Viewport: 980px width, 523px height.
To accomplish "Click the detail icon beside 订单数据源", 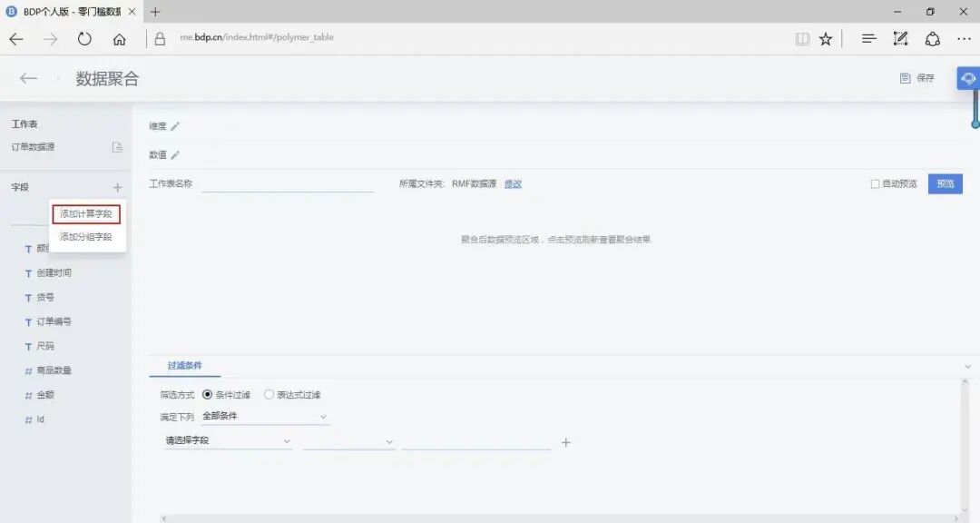I will tap(119, 146).
